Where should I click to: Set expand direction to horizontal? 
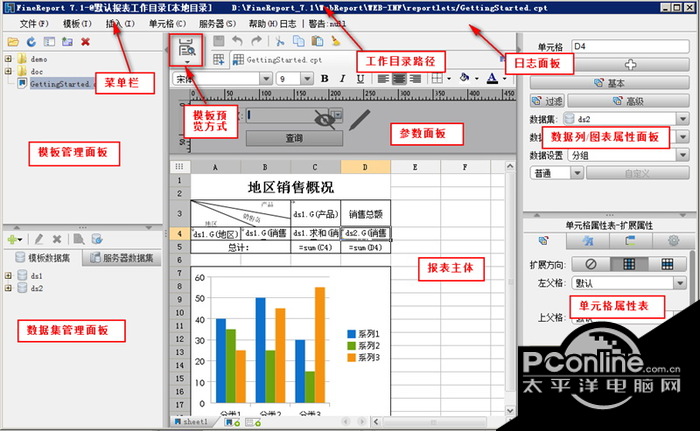[x=667, y=264]
